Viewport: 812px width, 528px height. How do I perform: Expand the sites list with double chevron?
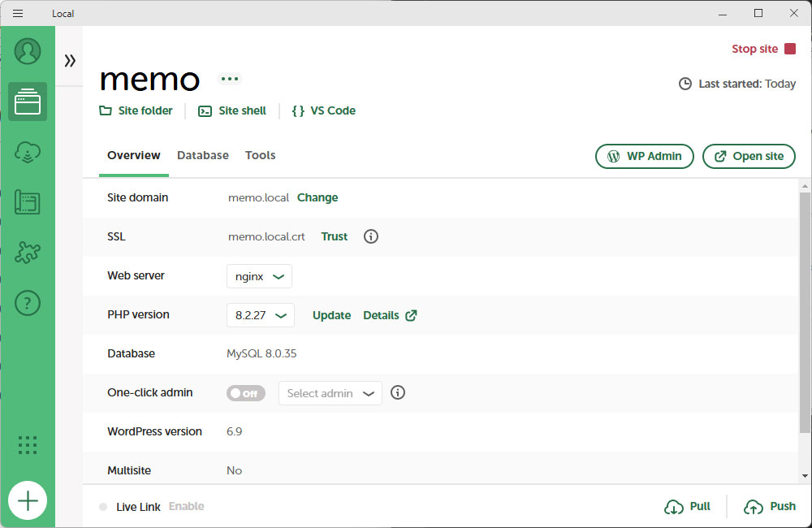[70, 60]
